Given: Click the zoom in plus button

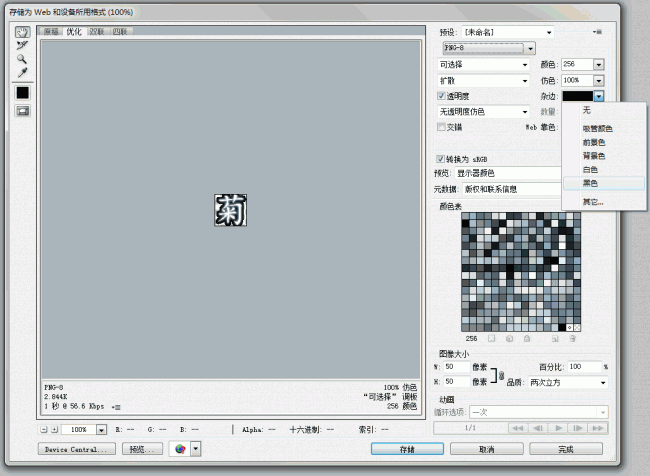Looking at the screenshot, I should (54, 430).
